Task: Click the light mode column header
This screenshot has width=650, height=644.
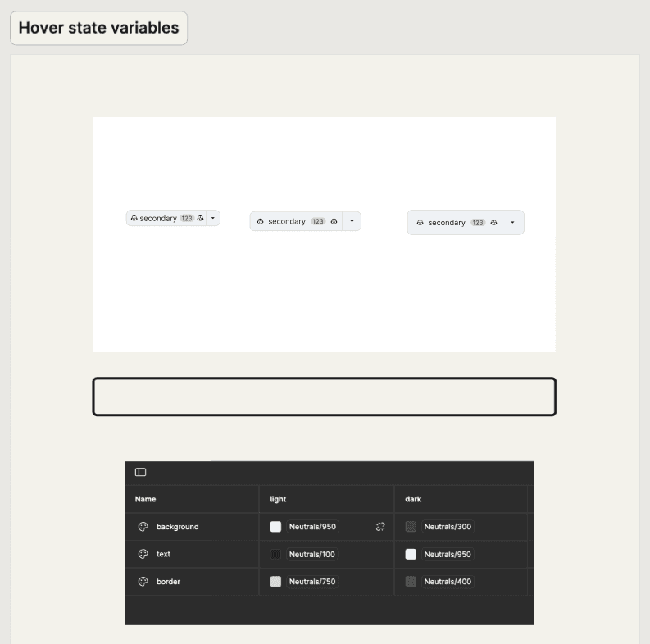Action: tap(278, 499)
